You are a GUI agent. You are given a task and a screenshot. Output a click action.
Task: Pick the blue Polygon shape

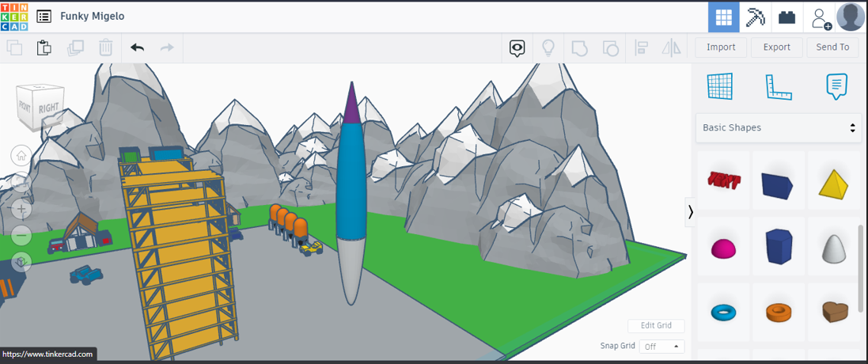point(779,247)
